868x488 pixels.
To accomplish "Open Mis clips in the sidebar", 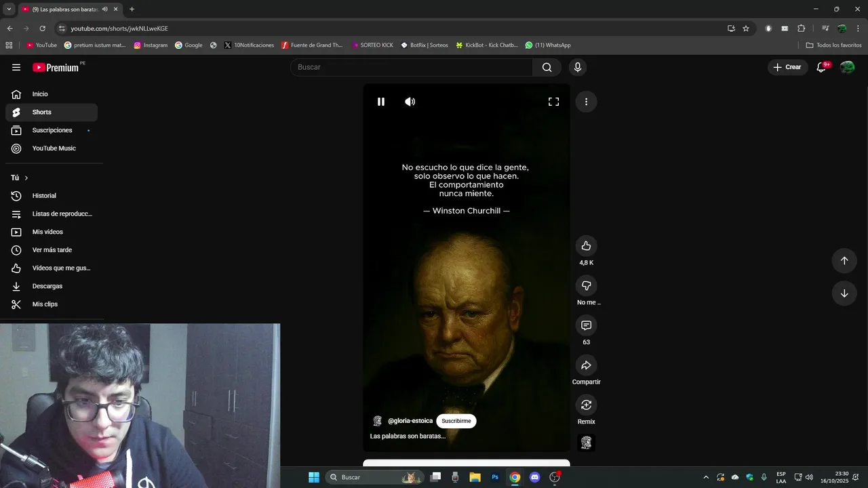I will click(x=52, y=304).
